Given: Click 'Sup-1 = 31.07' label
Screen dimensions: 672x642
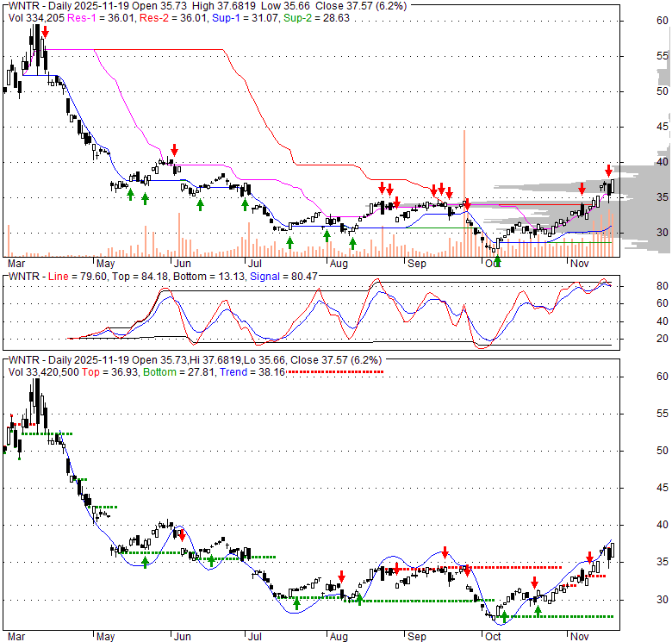Looking at the screenshot, I should pos(246,18).
